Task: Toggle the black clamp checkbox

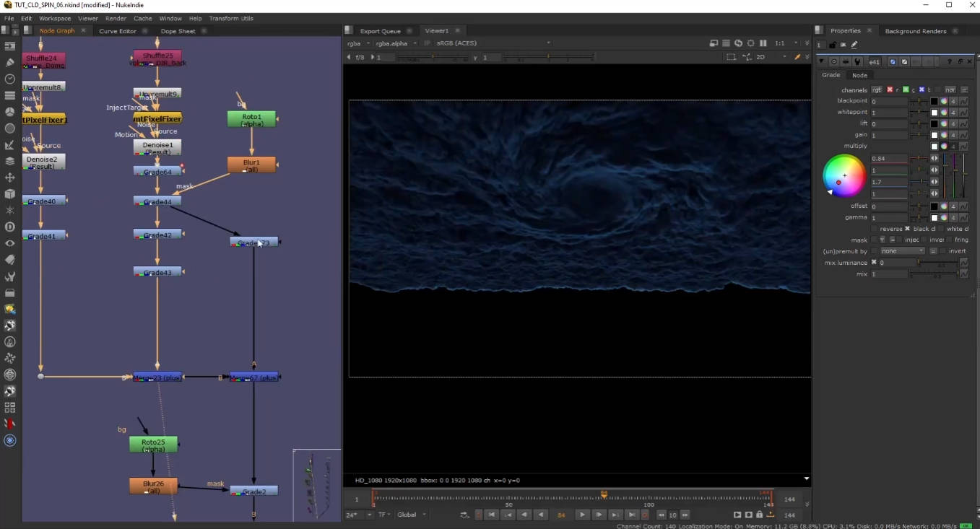Action: (x=907, y=229)
